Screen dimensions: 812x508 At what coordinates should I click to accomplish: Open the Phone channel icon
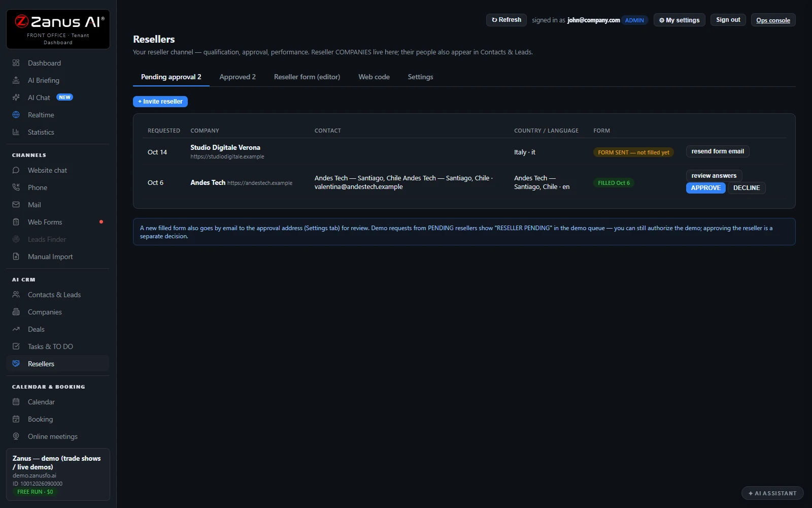16,187
